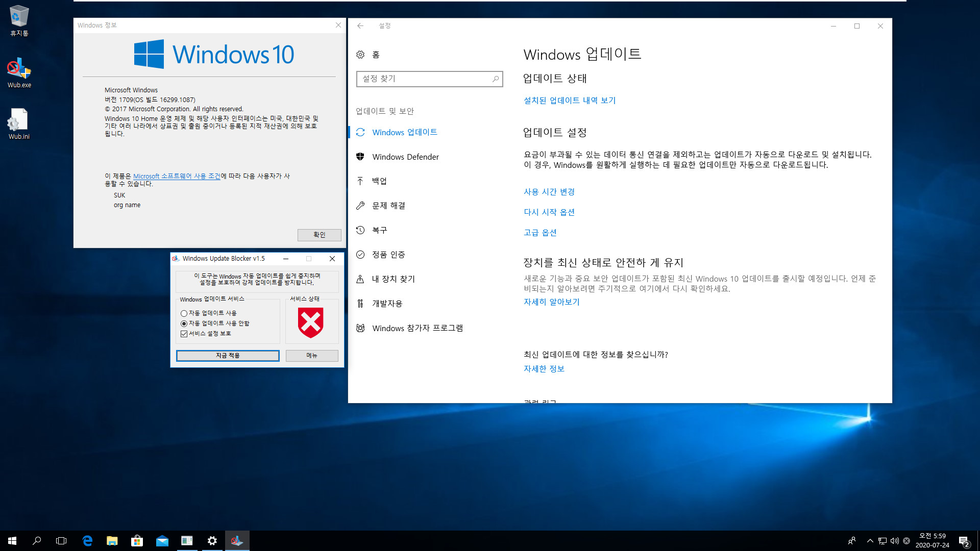The image size is (980, 551).
Task: Click the Windows Defender shield icon
Action: (x=360, y=157)
